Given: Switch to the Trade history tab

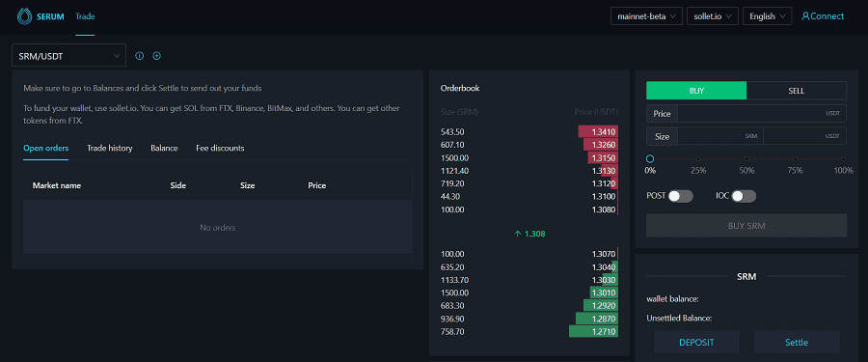Looking at the screenshot, I should (x=110, y=148).
